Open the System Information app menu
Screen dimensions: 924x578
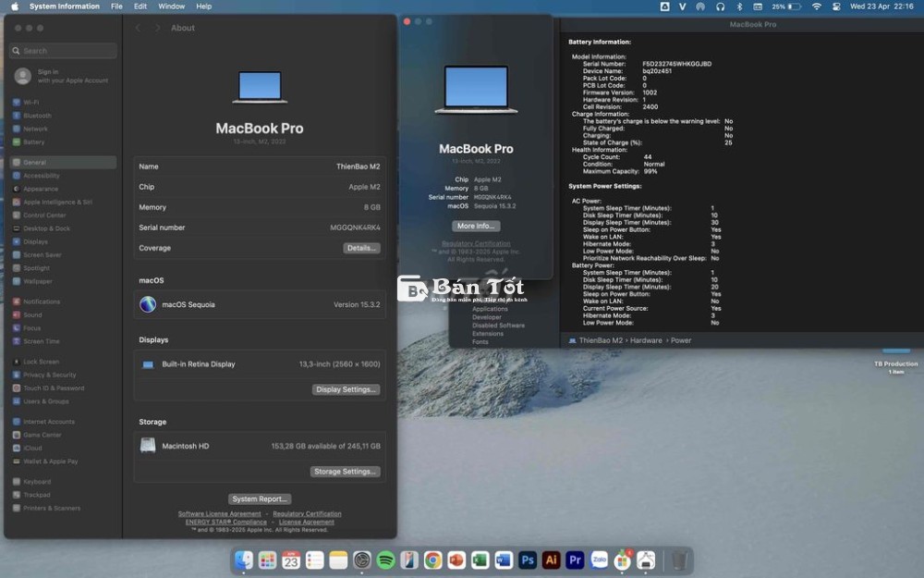(x=65, y=6)
